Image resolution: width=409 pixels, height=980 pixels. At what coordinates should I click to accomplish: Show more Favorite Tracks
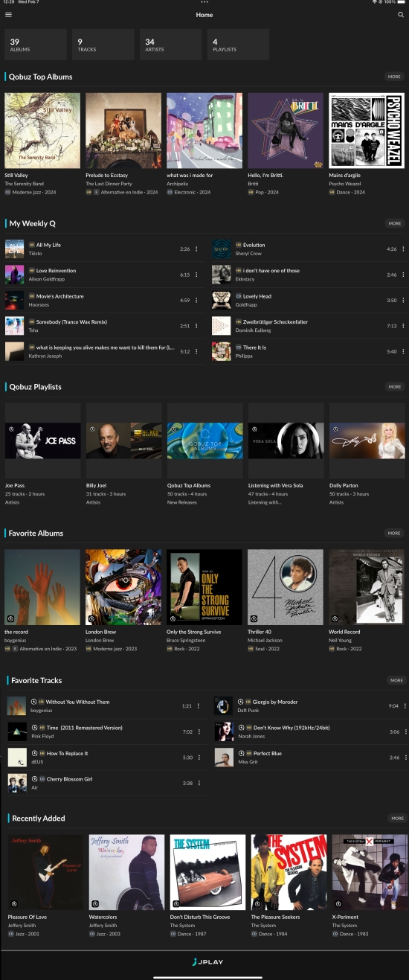coord(396,680)
